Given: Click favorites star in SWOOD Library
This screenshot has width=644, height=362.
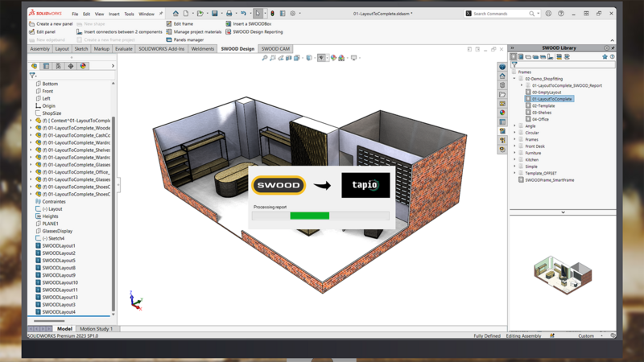Looking at the screenshot, I should (x=605, y=57).
